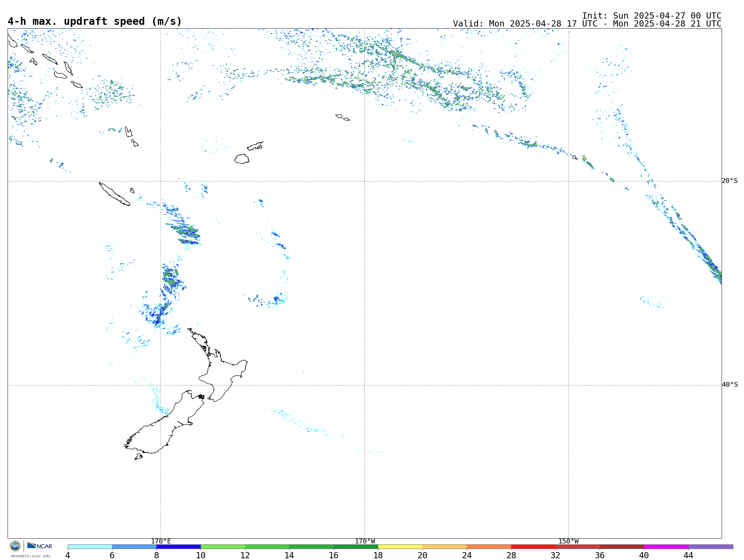Select the bright red 28-32 colorbar segment

(533, 547)
